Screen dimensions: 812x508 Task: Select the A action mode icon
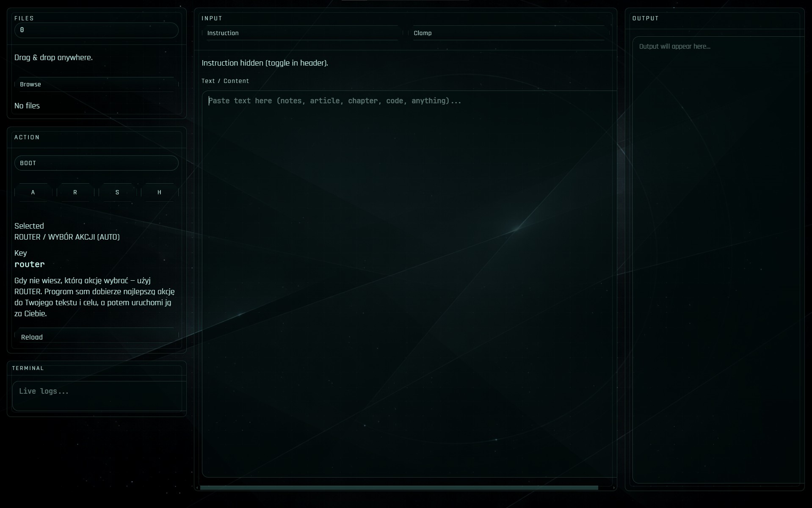pyautogui.click(x=33, y=192)
